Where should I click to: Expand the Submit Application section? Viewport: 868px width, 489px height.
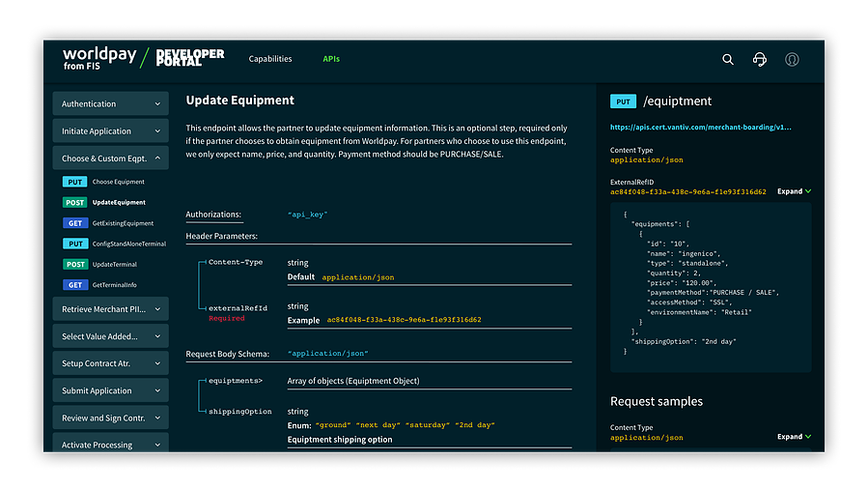[111, 390]
